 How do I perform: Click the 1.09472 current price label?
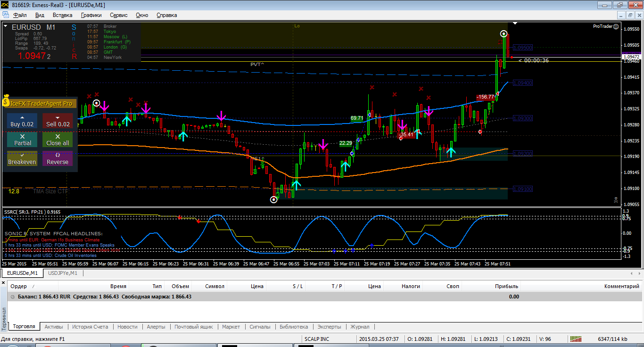630,57
